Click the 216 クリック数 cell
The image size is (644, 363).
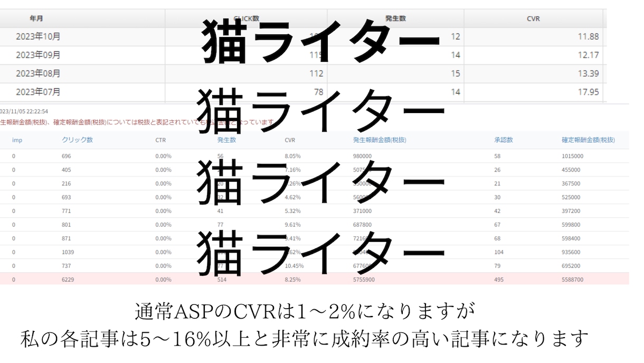(x=66, y=184)
